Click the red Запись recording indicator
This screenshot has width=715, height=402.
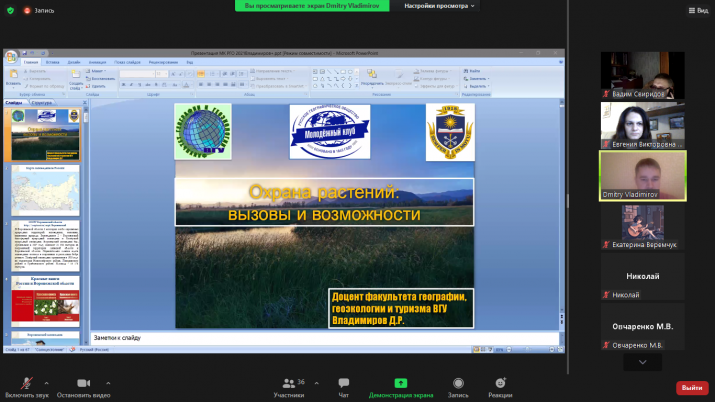(x=39, y=10)
